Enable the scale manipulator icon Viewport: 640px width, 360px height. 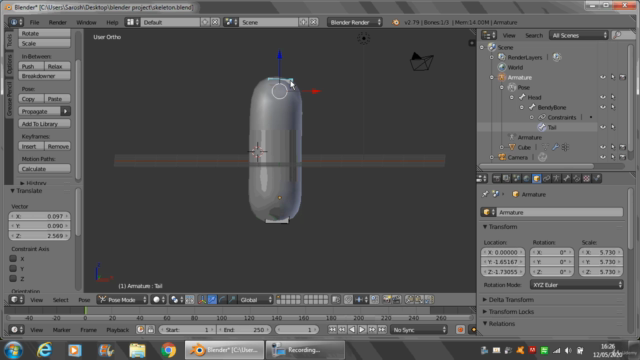click(x=232, y=300)
